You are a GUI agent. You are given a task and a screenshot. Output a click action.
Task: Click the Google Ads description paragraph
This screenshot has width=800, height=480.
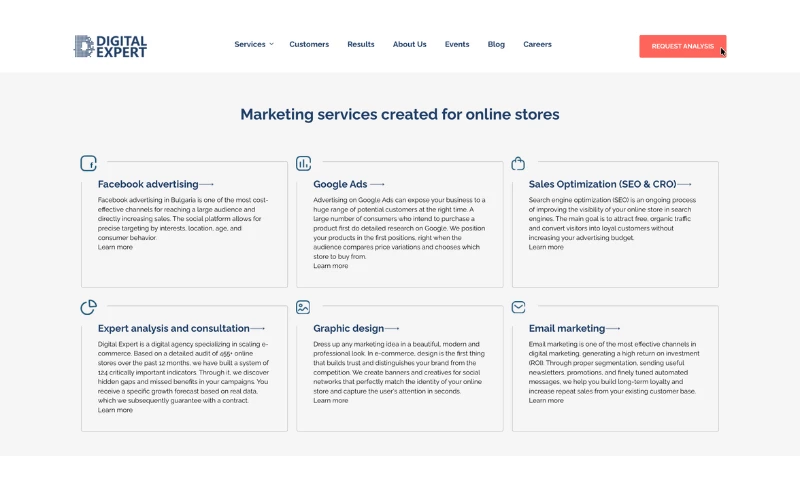399,228
